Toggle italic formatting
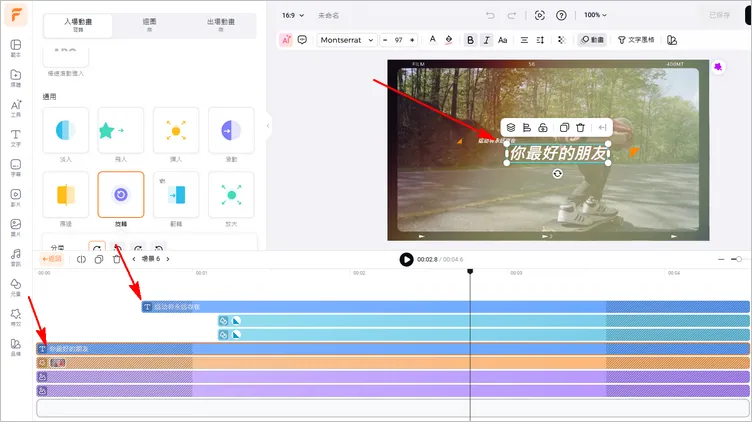Image resolution: width=752 pixels, height=422 pixels. tap(487, 40)
